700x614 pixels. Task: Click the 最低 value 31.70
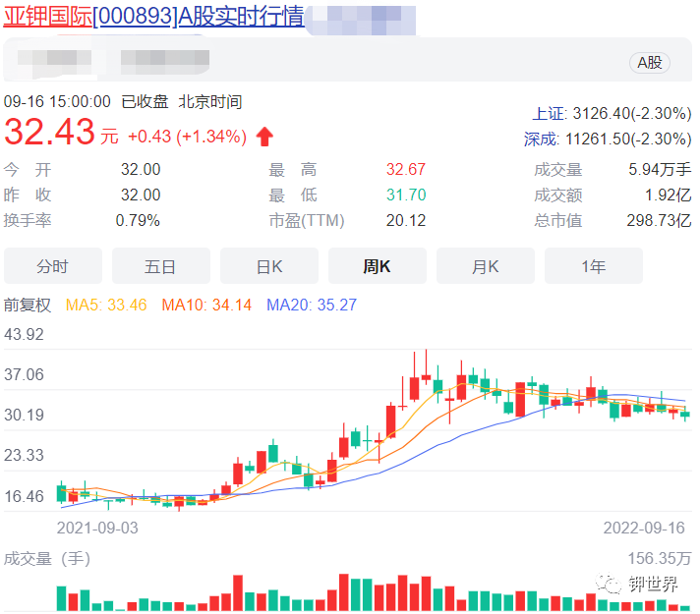click(406, 195)
